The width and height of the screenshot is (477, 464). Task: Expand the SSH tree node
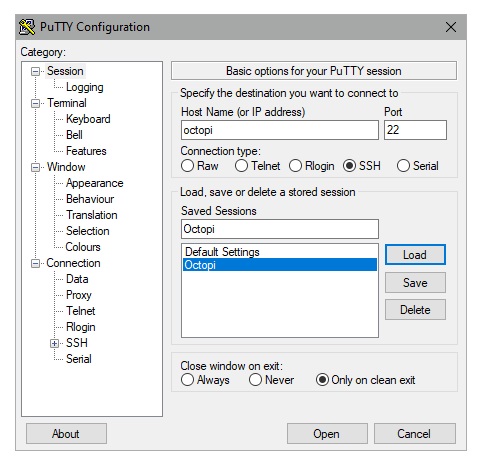coord(54,343)
